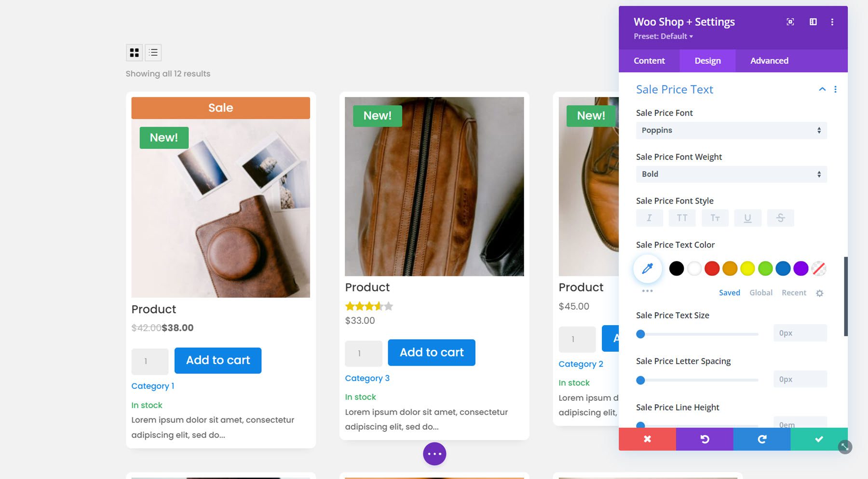This screenshot has width=868, height=479.
Task: Open the Sale Price Font Weight dropdown
Action: [x=731, y=174]
